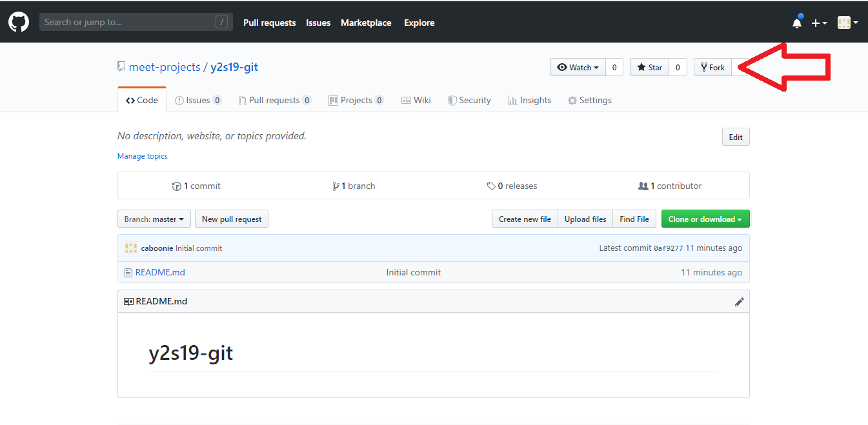
Task: Open the Watch dropdown button
Action: 578,67
